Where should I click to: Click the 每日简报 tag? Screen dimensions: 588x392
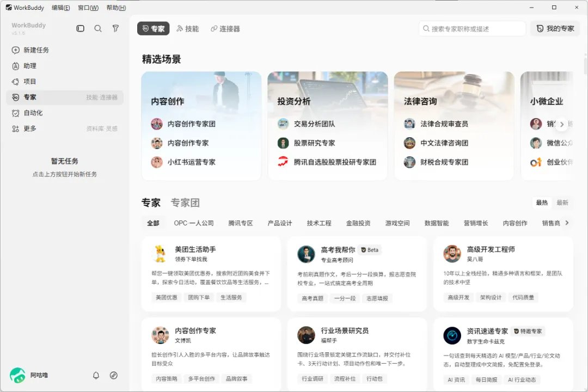click(486, 379)
